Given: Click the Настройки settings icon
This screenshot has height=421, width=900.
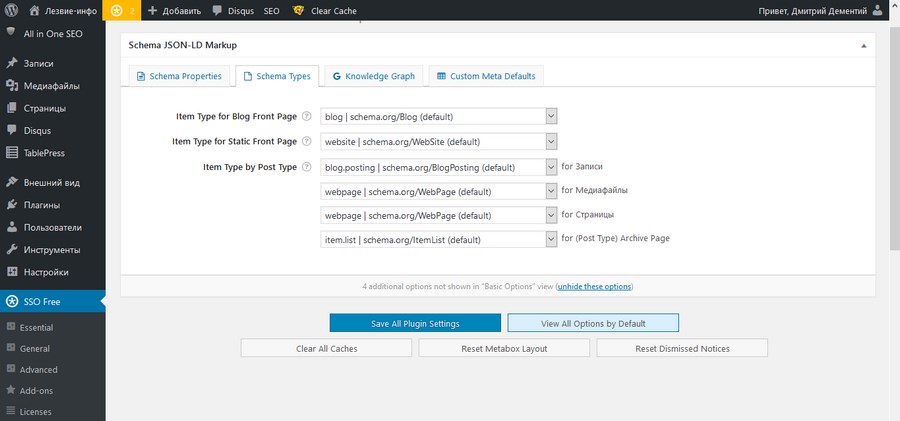Looking at the screenshot, I should (11, 272).
